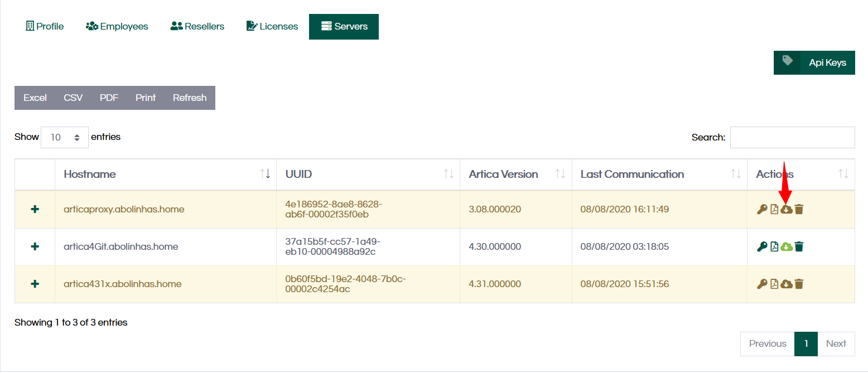Screen dimensions: 868x373
Task: Export table with Excel button
Action: [x=35, y=98]
